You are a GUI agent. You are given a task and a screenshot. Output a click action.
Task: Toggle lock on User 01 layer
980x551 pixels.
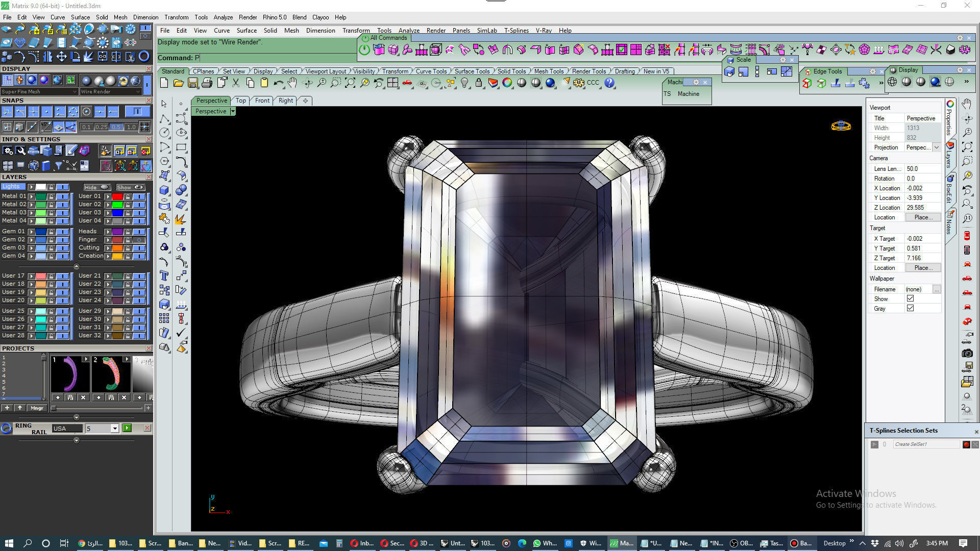pyautogui.click(x=128, y=196)
